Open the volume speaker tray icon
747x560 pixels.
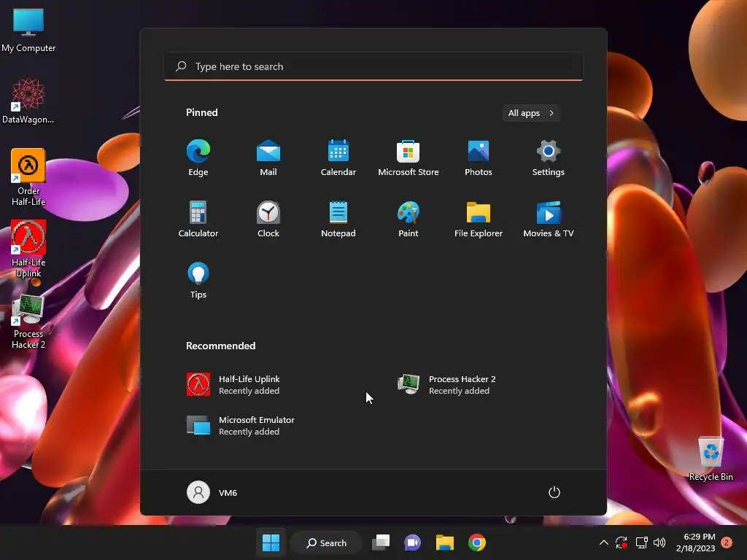(659, 542)
